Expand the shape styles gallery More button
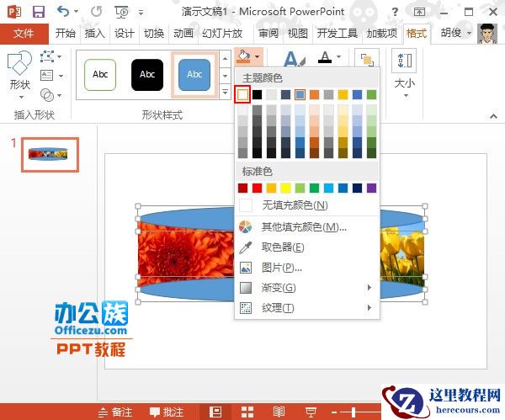Image resolution: width=505 pixels, height=420 pixels. 225,92
